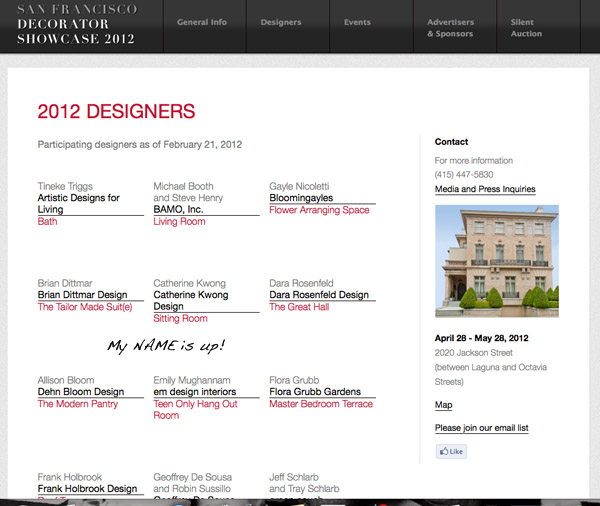This screenshot has width=600, height=506.
Task: Open the Sitting Room link
Action: pyautogui.click(x=180, y=318)
